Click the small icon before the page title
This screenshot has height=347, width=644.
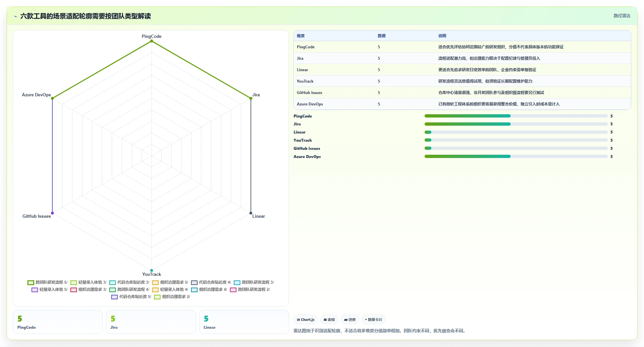click(x=15, y=16)
